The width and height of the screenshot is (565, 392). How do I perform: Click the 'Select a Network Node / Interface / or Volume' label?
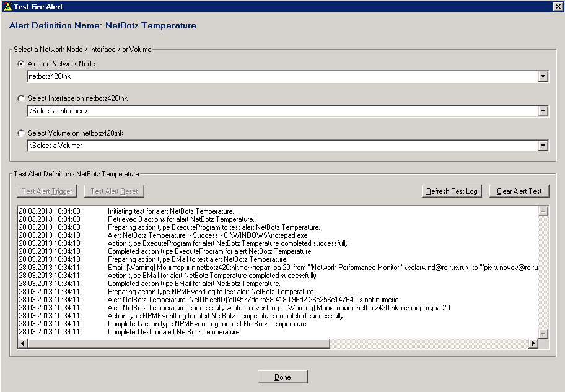(82, 50)
